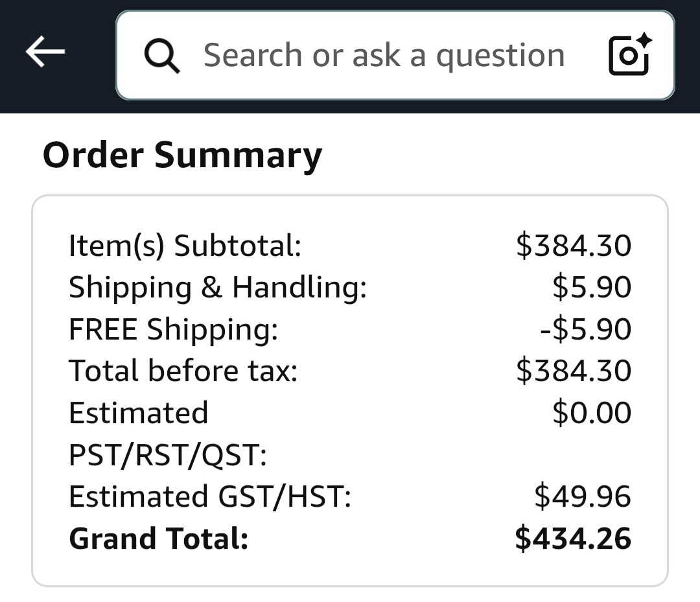
Task: Tap the Grand Total label
Action: click(159, 538)
